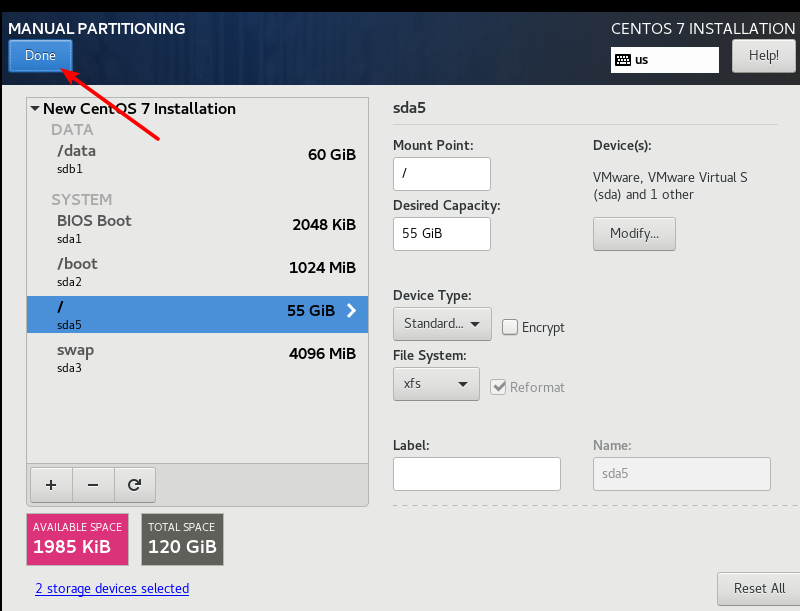
Task: Click the reload storage configuration icon
Action: [x=135, y=485]
